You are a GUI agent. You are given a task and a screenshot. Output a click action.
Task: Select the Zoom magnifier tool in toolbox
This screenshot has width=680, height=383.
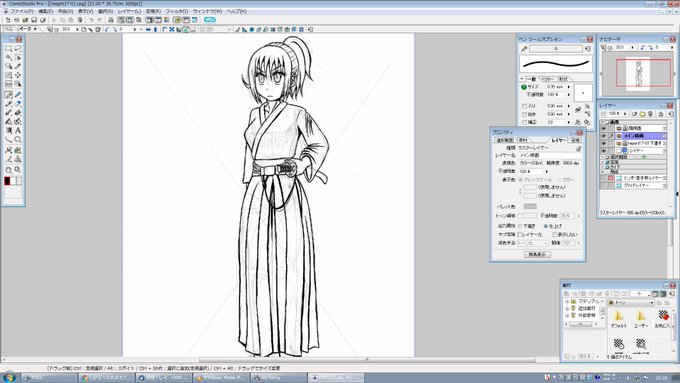click(x=18, y=170)
